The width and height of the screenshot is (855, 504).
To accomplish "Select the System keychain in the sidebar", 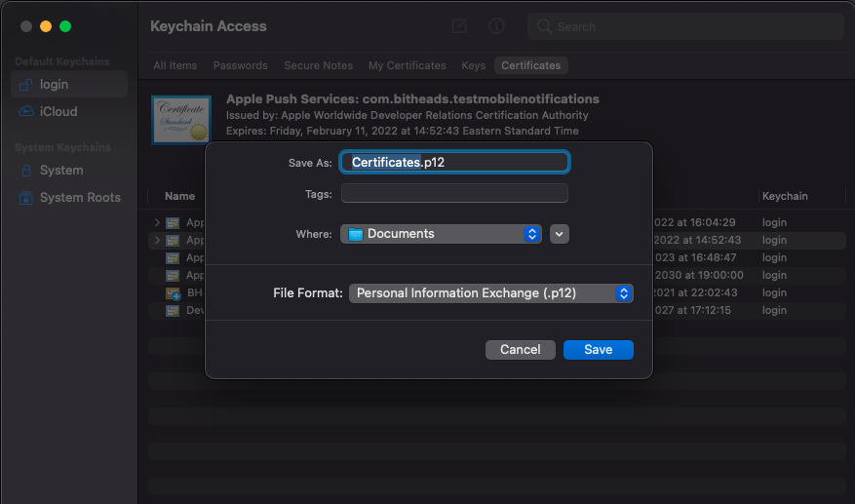I will coord(69,171).
